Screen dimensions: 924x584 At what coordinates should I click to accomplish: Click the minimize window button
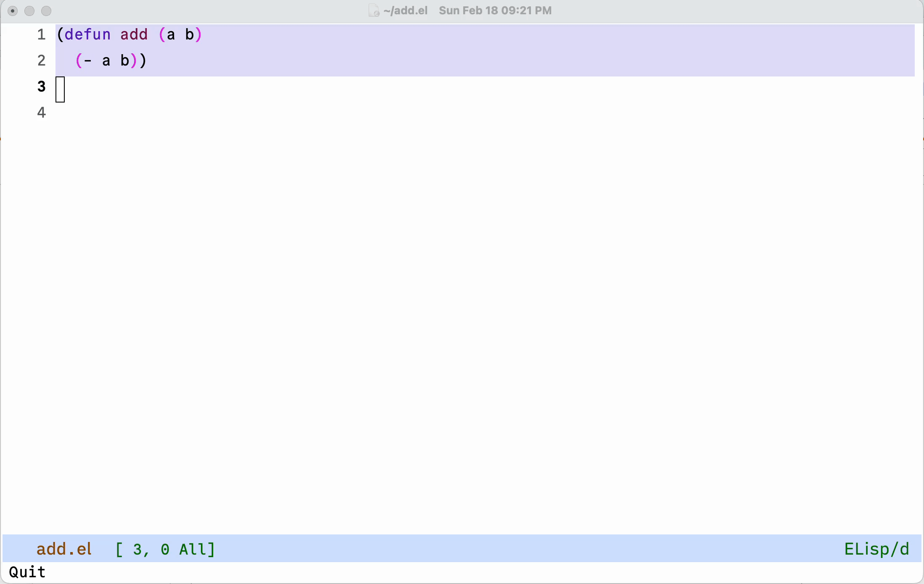pyautogui.click(x=29, y=11)
